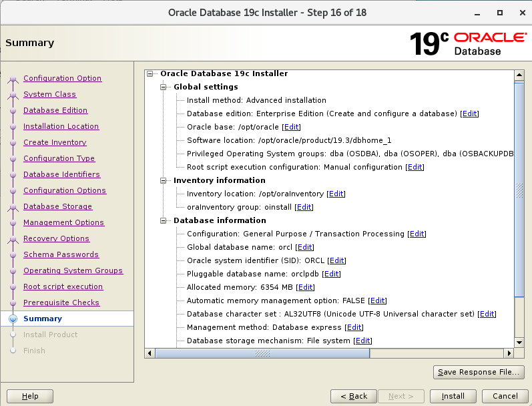Click the vertical scrollbar up arrow
This screenshot has height=406, width=532.
pyautogui.click(x=519, y=75)
